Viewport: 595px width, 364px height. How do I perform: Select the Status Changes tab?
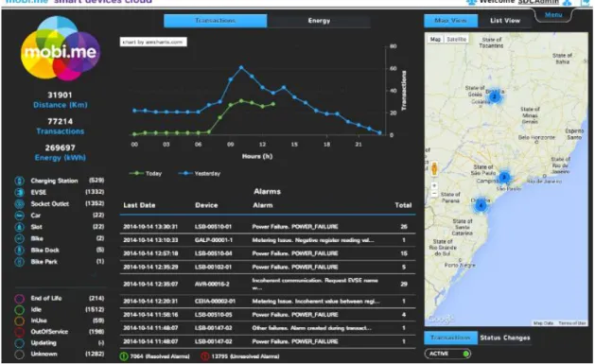tap(505, 338)
